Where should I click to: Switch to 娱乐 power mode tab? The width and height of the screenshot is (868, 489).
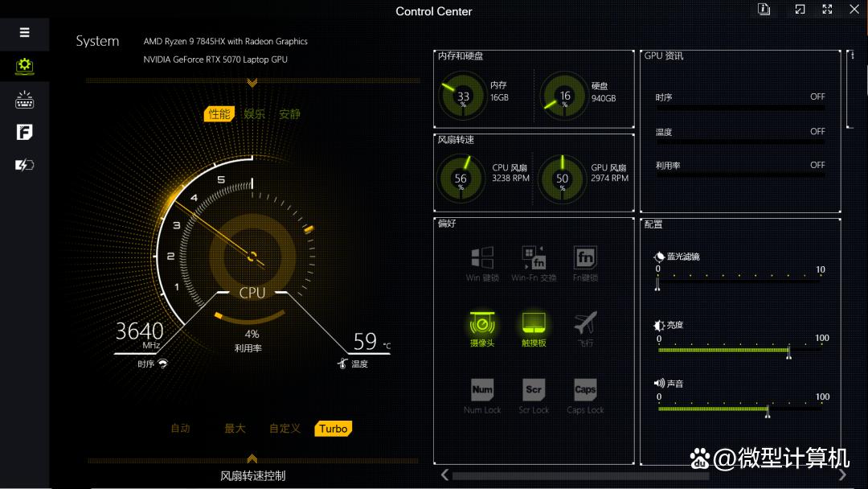tap(254, 114)
